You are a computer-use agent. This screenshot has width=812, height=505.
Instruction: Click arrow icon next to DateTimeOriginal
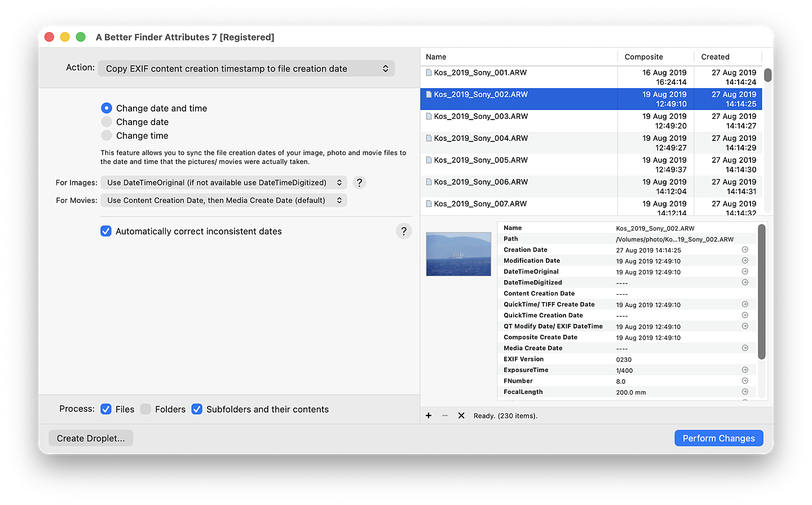(x=745, y=272)
